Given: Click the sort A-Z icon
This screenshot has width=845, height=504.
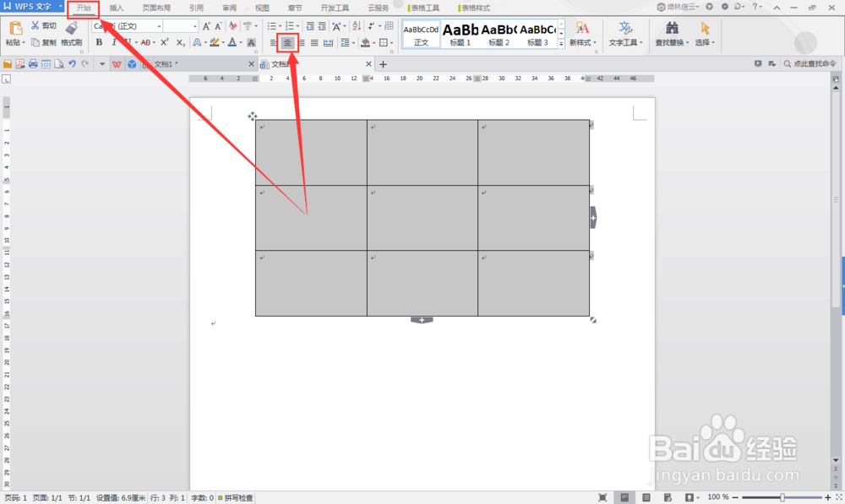Looking at the screenshot, I should (357, 26).
